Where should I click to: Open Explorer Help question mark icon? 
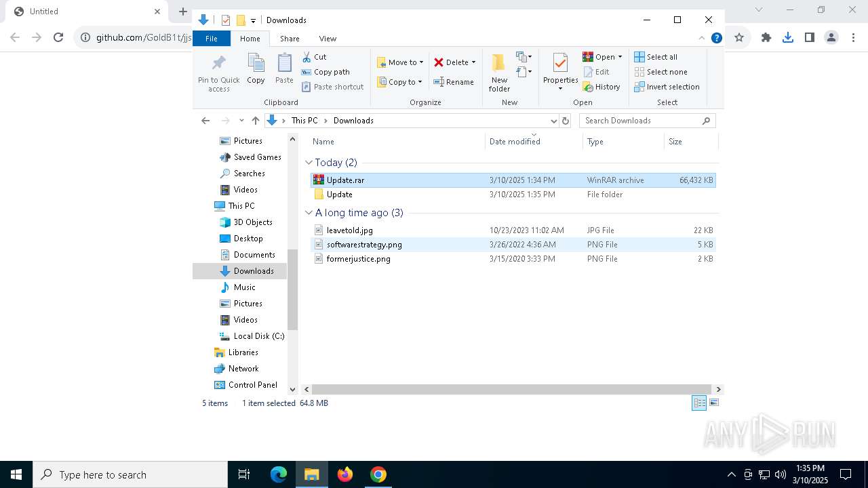click(x=716, y=38)
